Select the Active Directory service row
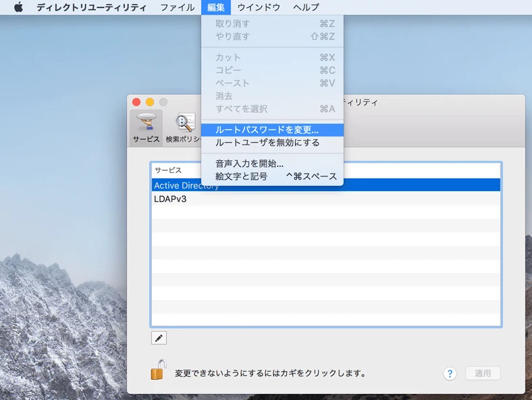This screenshot has height=400, width=532. (325, 185)
